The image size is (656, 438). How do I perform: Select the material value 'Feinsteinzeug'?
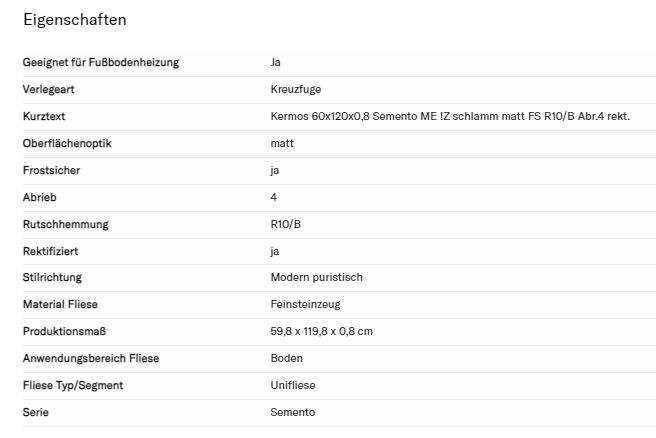[x=305, y=305]
